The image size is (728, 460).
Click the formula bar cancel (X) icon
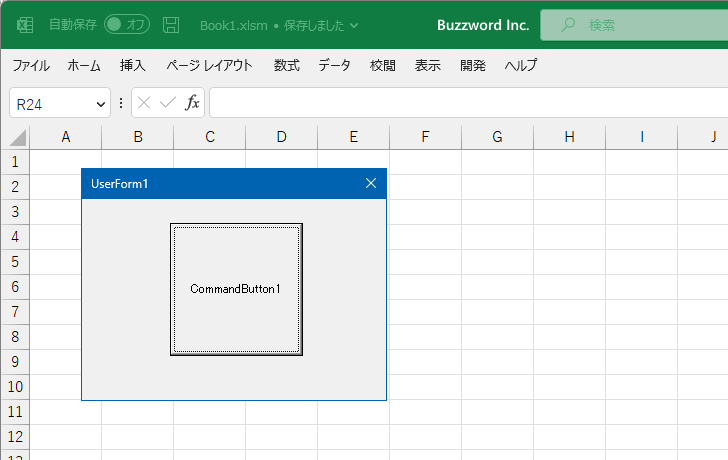pyautogui.click(x=144, y=103)
